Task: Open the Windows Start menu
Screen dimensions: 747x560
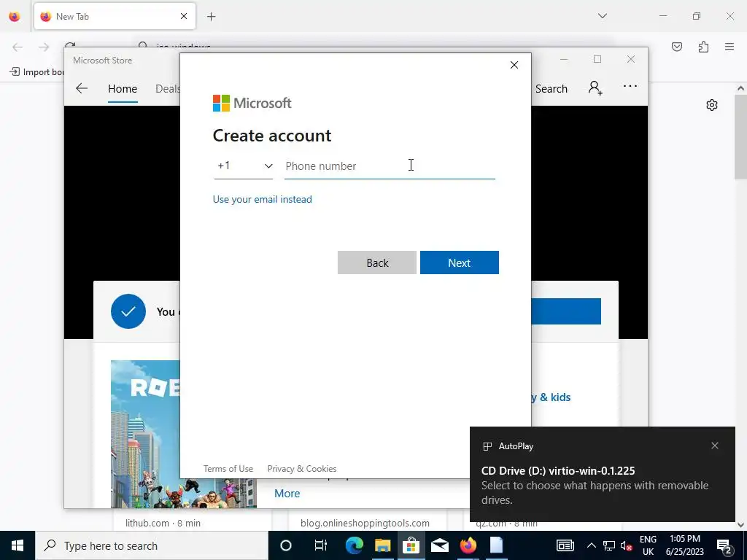Action: [x=18, y=545]
